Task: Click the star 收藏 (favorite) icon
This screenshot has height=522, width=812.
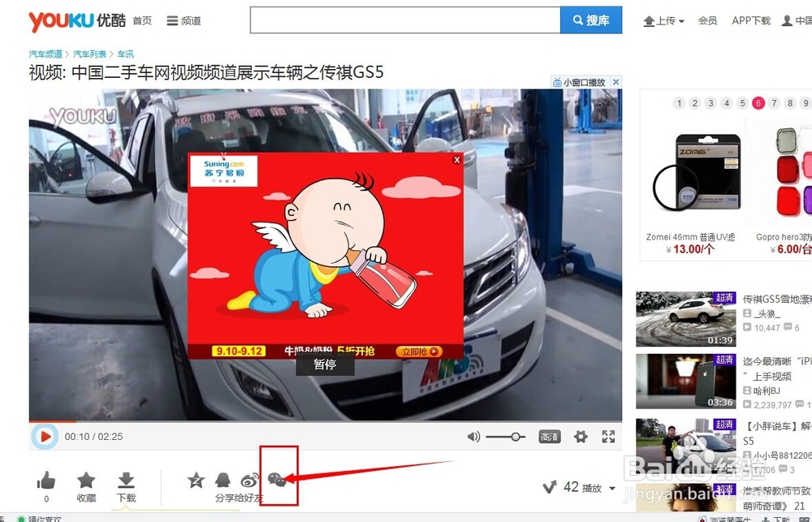Action: 86,481
